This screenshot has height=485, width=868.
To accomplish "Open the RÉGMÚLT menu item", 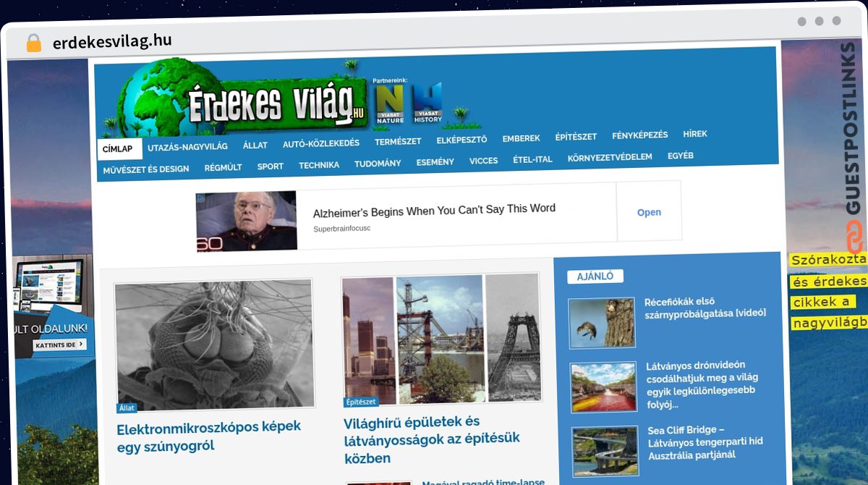I will point(223,167).
